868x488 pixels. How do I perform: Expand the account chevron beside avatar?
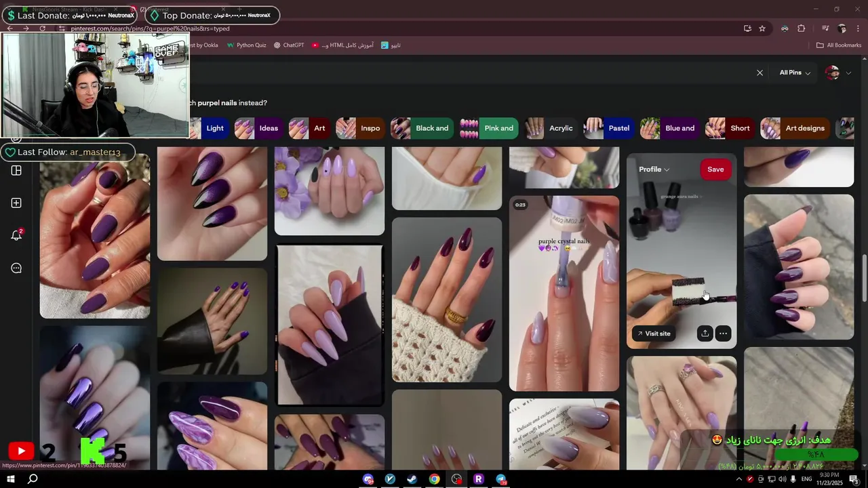[x=848, y=73]
